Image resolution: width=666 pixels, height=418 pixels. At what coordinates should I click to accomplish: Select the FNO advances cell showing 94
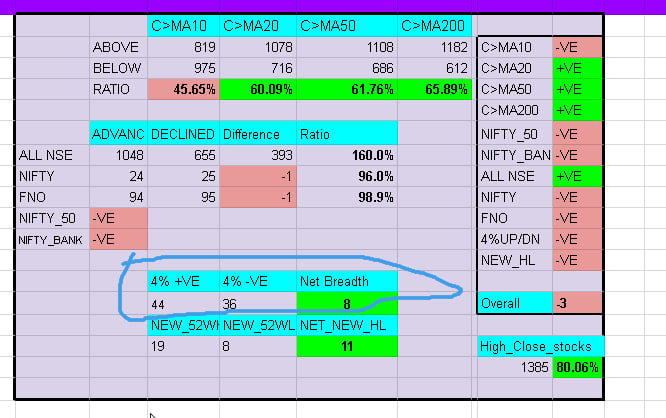click(119, 197)
